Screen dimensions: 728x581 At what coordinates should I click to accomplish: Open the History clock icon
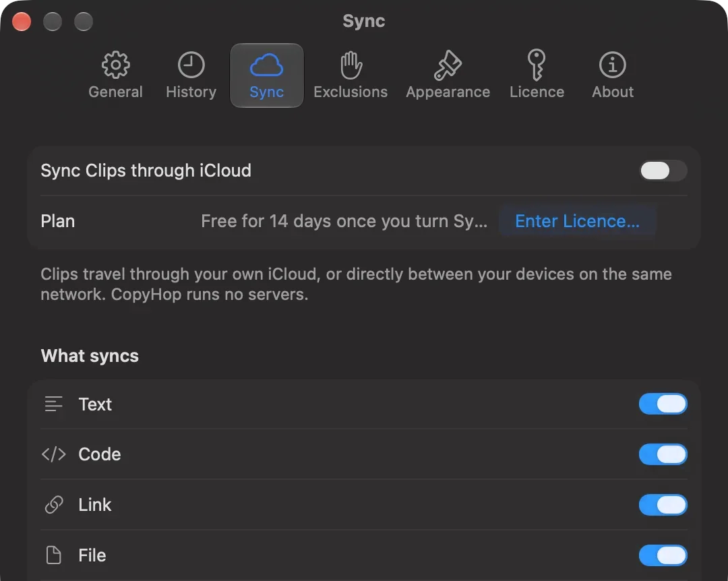coord(191,65)
